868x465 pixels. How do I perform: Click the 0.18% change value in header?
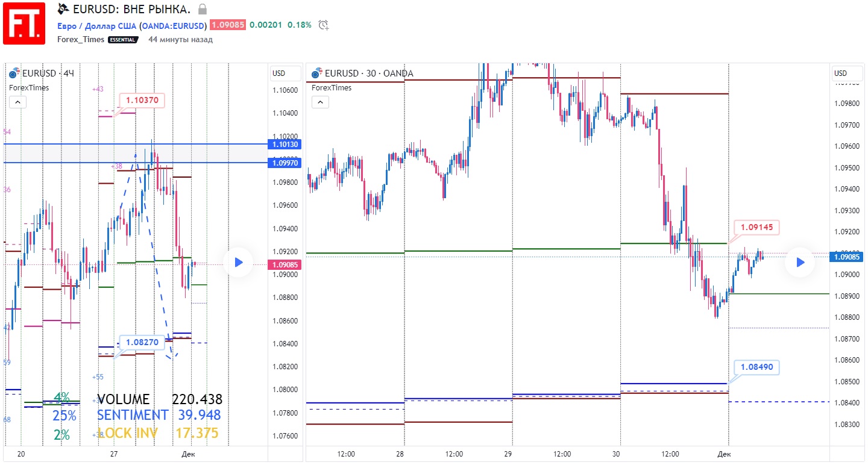[300, 25]
